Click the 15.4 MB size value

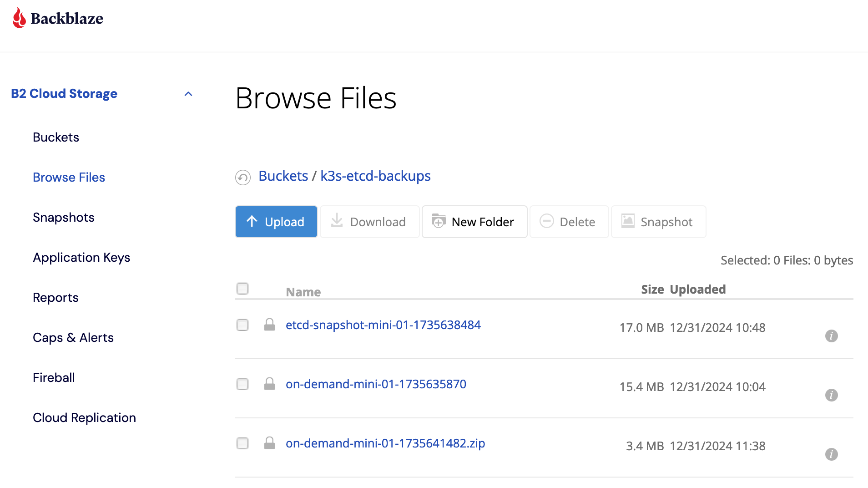pyautogui.click(x=641, y=386)
